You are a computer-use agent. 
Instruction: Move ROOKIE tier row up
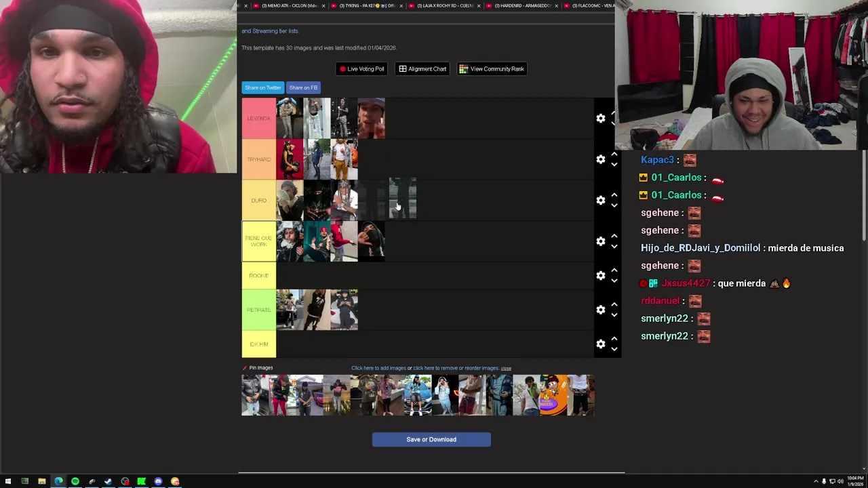pyautogui.click(x=614, y=270)
